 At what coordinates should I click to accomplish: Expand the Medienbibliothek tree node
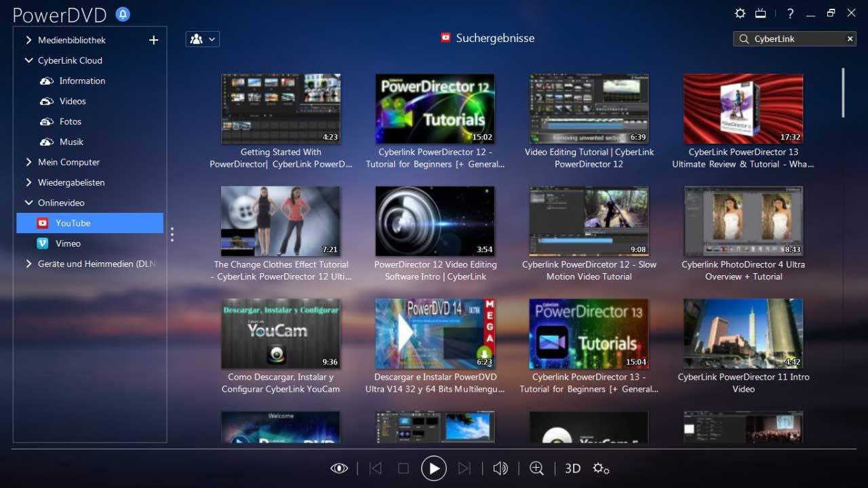pos(28,40)
